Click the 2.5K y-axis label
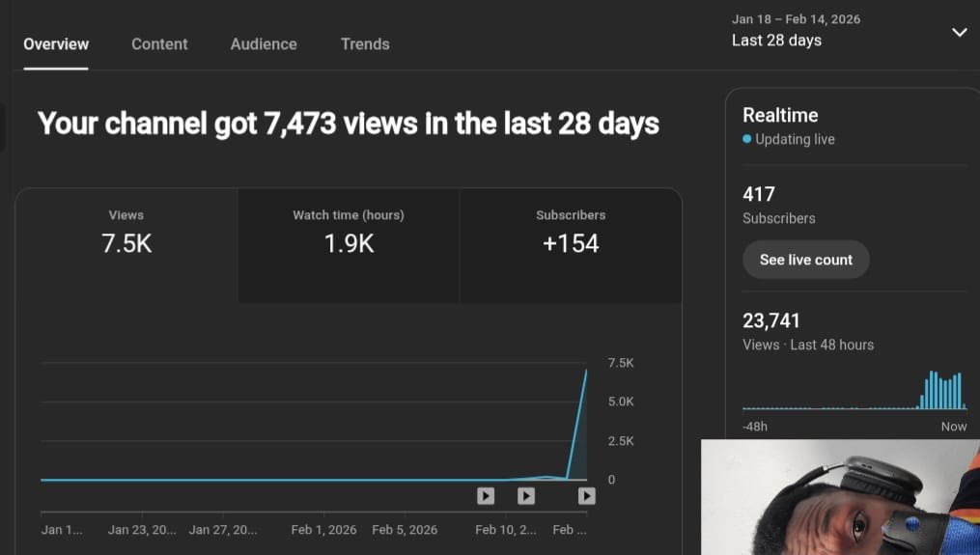Screen dimensions: 980x555 click(x=621, y=441)
